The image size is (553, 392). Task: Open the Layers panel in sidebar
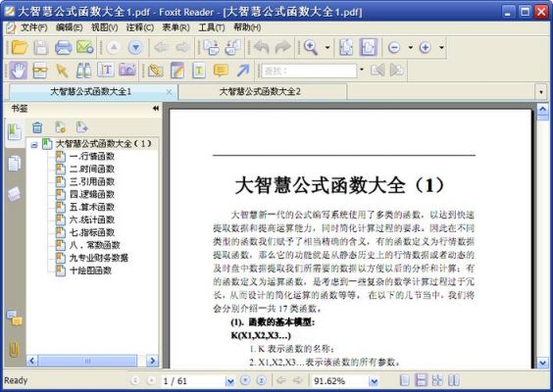pyautogui.click(x=15, y=194)
